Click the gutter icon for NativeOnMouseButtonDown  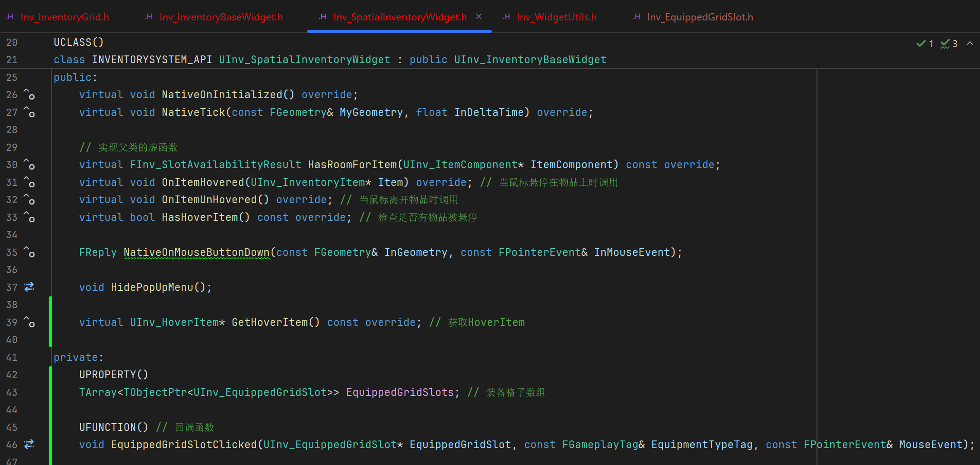[x=30, y=252]
